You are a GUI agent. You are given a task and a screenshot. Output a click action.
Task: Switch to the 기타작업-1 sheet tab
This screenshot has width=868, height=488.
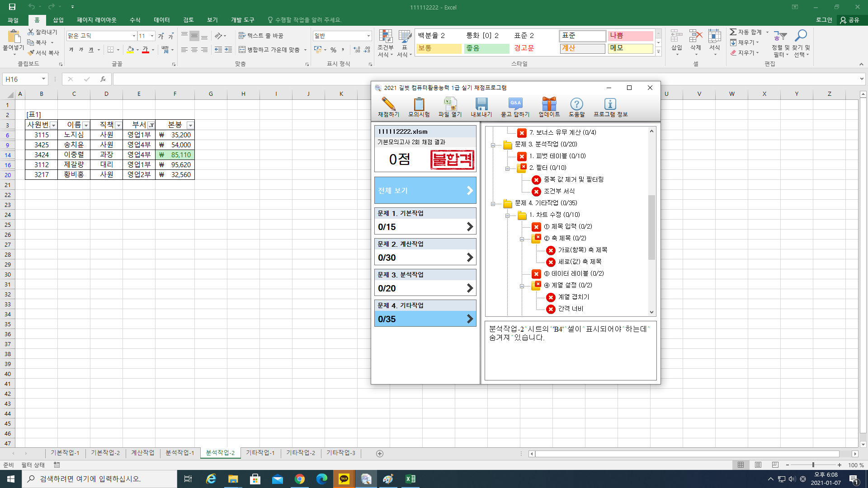[x=260, y=453]
